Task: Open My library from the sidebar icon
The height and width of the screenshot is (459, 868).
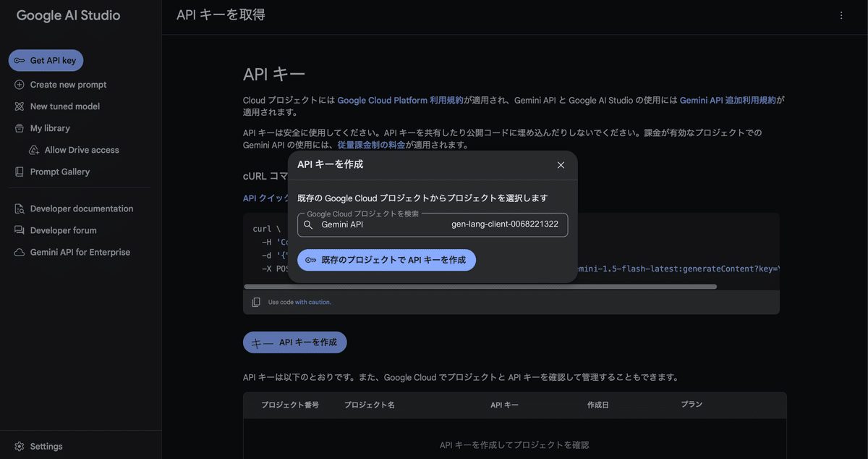Action: coord(17,127)
